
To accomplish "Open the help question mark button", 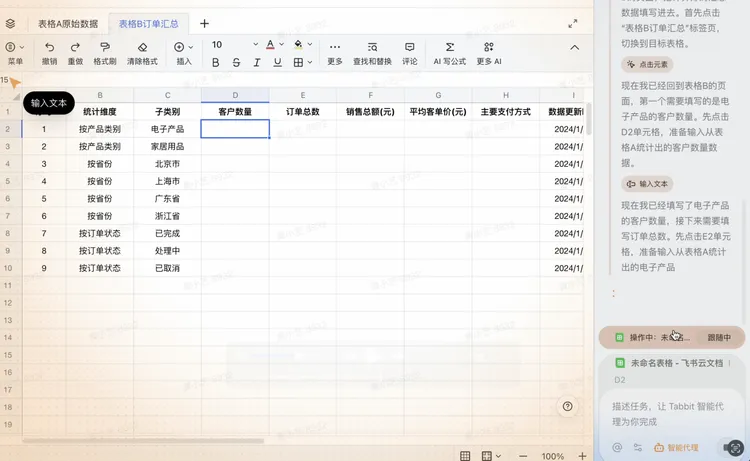I will pos(568,406).
